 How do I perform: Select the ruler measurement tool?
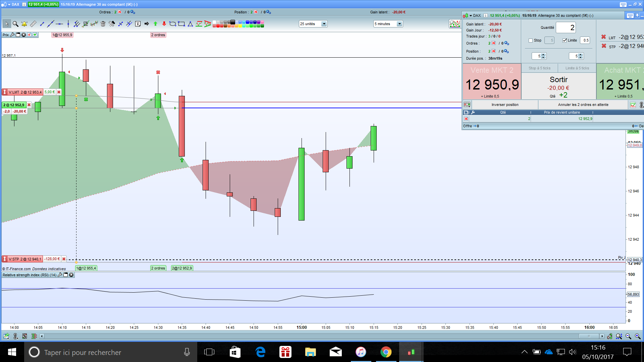33,24
